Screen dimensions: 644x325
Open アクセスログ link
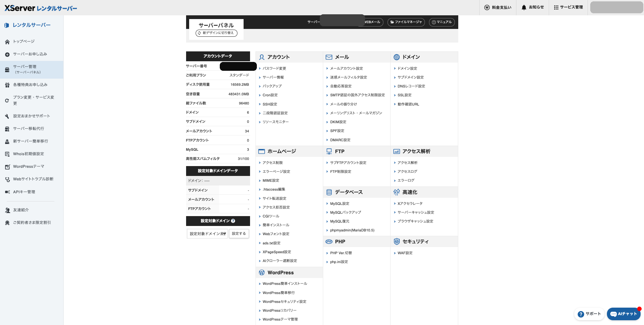pos(407,172)
